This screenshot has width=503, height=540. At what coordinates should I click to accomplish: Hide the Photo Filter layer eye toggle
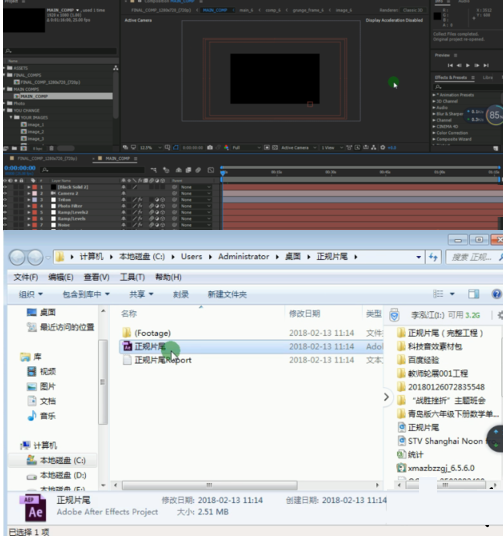pos(5,206)
